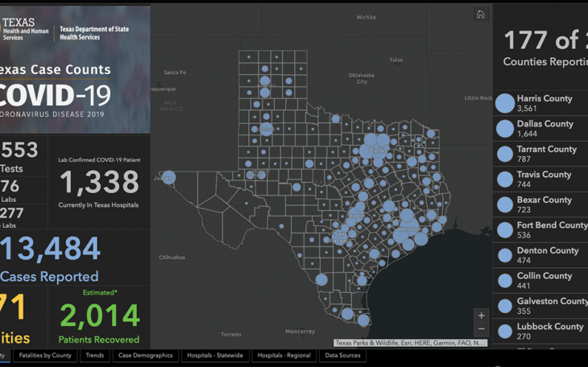
Task: Click the Harris County circle icon in list
Action: 505,103
